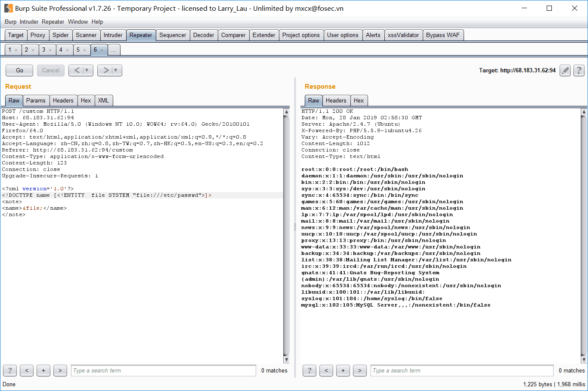Show the Request Params view
The height and width of the screenshot is (391, 588).
pyautogui.click(x=36, y=100)
